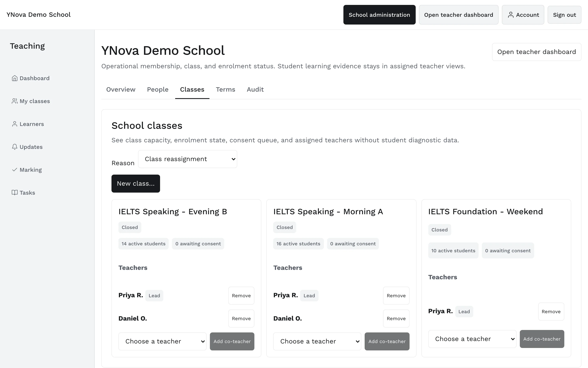This screenshot has height=368, width=588.
Task: Switch to the Overview tab
Action: [121, 89]
